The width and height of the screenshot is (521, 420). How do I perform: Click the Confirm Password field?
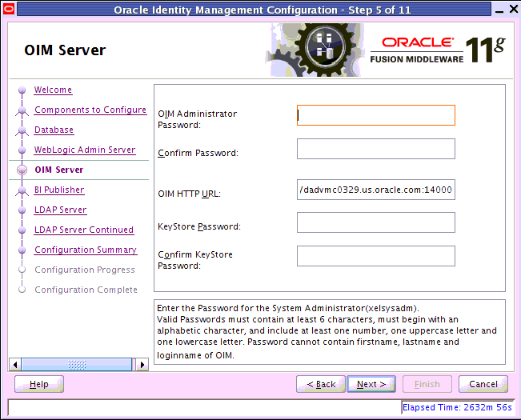(376, 149)
